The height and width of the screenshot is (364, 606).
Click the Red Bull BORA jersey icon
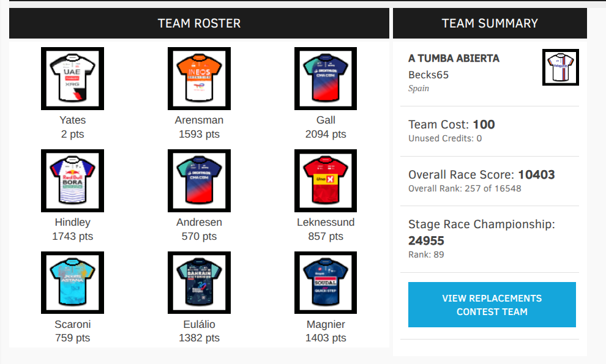click(x=73, y=180)
